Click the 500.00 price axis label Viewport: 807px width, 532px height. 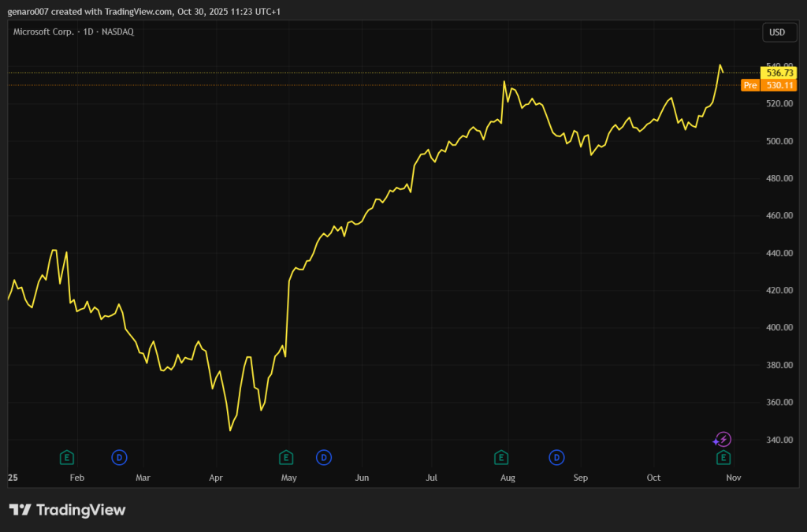tap(778, 141)
